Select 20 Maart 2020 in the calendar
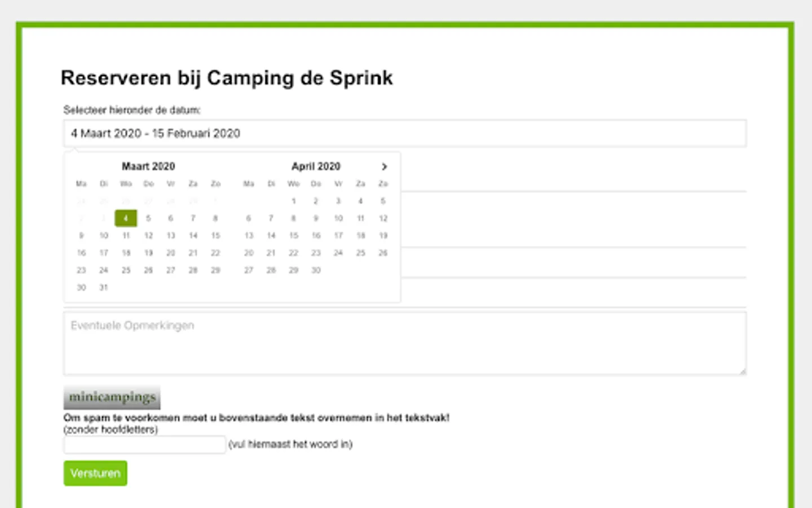The width and height of the screenshot is (812, 508). pos(170,253)
